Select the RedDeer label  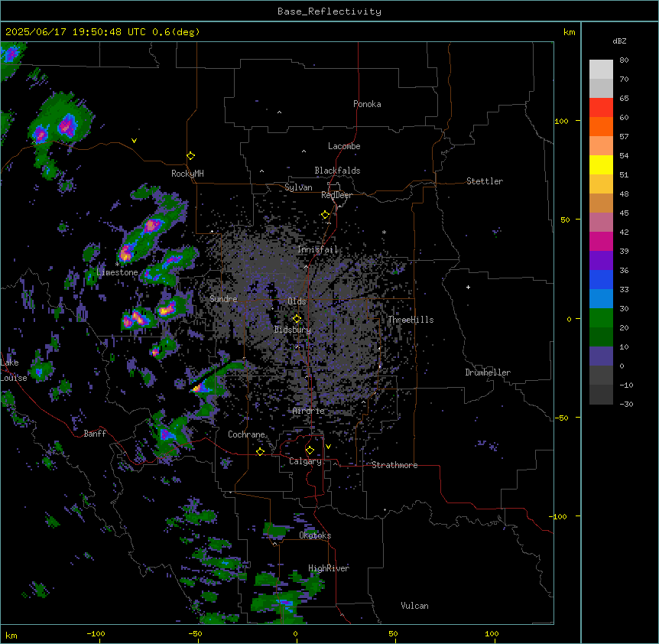tap(336, 195)
